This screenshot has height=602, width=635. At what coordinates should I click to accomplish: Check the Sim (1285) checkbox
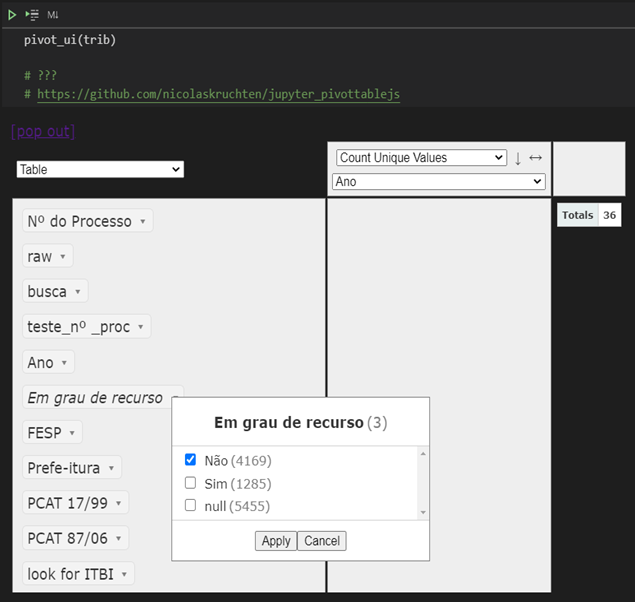pyautogui.click(x=190, y=483)
